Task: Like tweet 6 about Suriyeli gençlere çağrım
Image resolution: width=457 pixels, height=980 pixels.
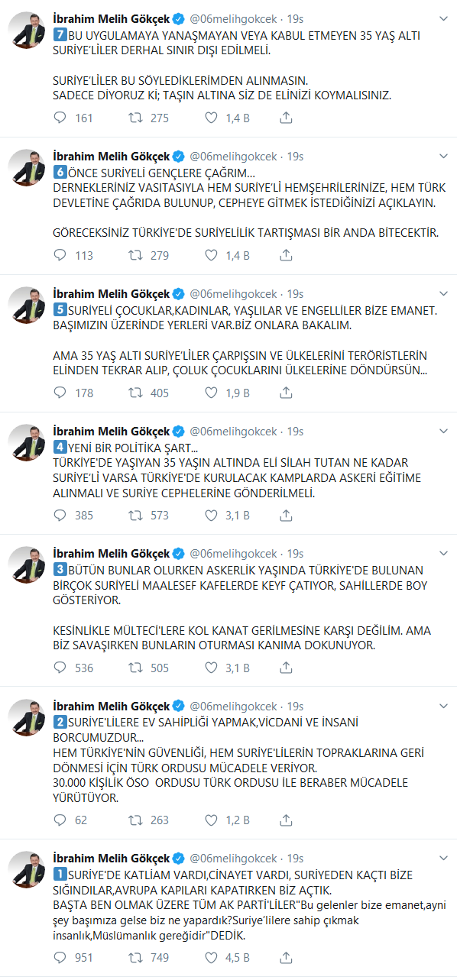Action: [x=212, y=255]
